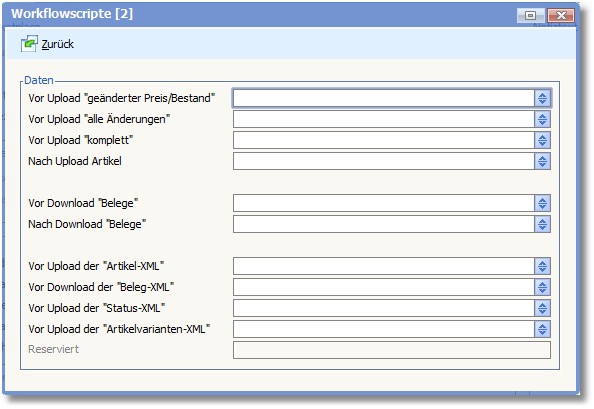
Task: Focus the Vor Upload "geänderter Preis/Bestand" text field
Action: (x=384, y=98)
